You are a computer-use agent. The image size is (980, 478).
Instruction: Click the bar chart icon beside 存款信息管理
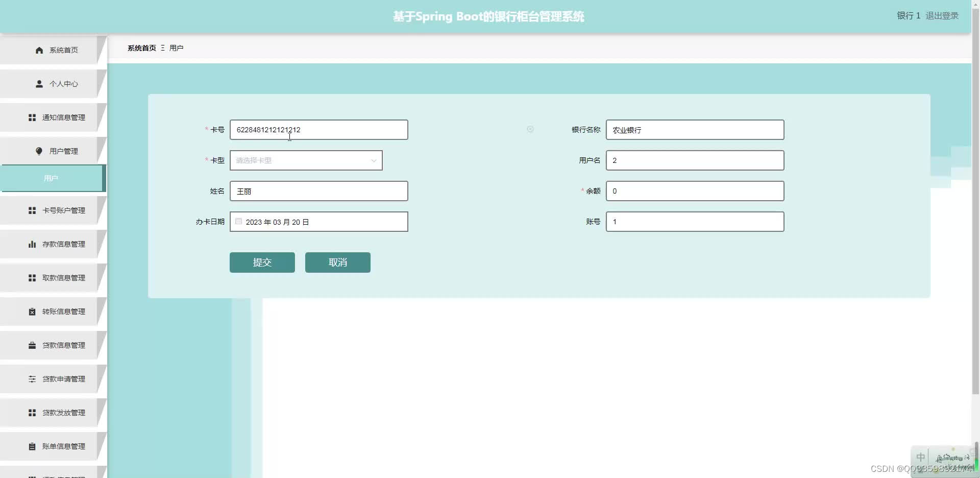32,244
